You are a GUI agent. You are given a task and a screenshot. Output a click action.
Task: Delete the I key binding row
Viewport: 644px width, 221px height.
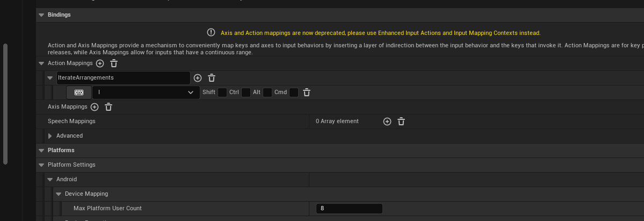tap(307, 92)
